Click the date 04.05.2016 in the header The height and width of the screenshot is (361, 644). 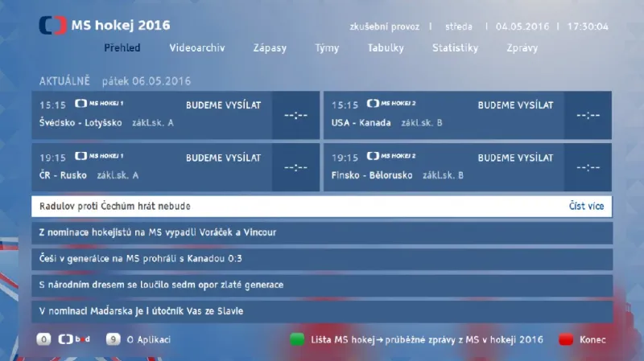click(522, 27)
